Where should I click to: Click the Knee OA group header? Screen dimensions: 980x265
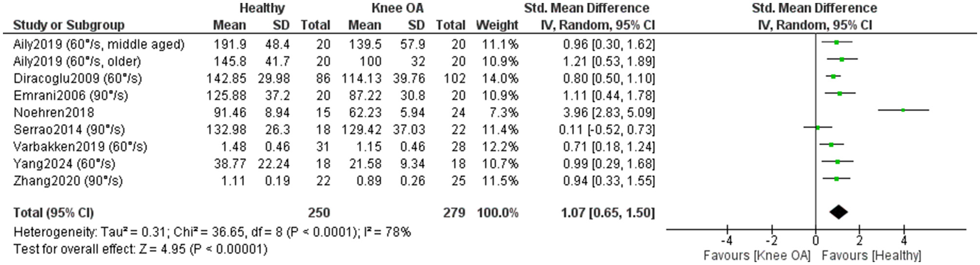tap(397, 8)
